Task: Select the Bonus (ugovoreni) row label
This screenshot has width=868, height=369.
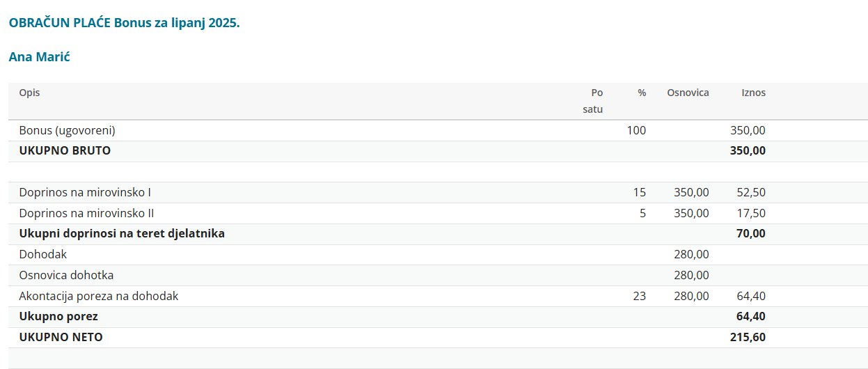Action: click(x=67, y=130)
